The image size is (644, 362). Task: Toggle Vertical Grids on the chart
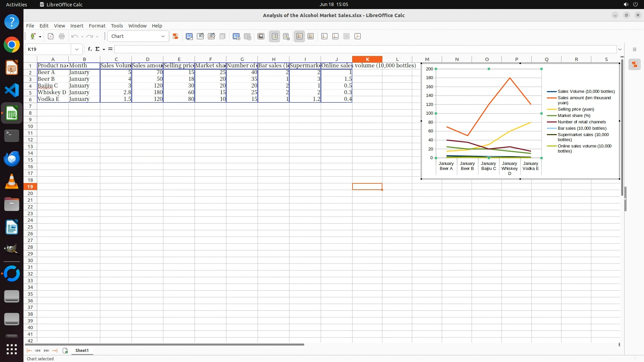click(311, 36)
